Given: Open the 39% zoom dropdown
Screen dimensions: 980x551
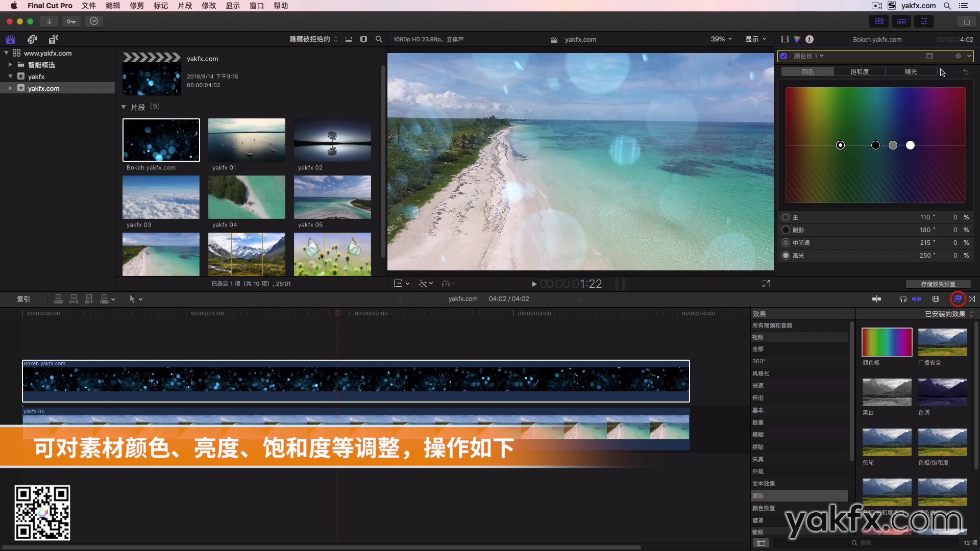Looking at the screenshot, I should pyautogui.click(x=720, y=39).
